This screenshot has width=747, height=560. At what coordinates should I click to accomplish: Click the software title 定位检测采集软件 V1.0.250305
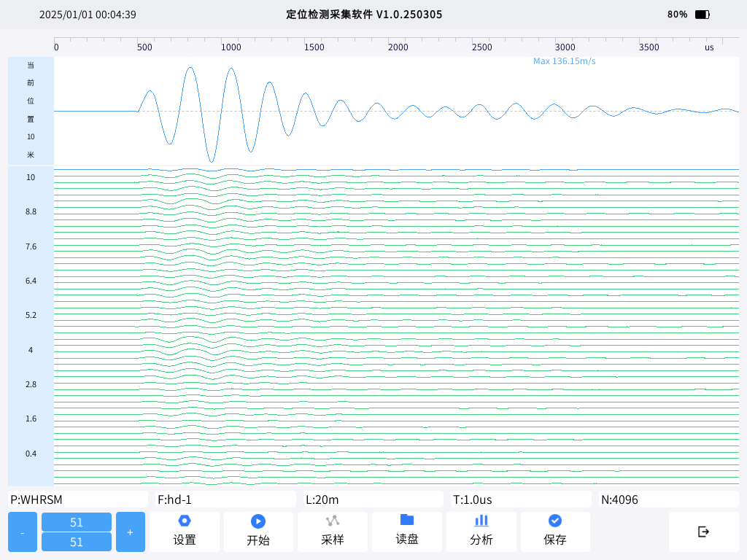pos(364,15)
